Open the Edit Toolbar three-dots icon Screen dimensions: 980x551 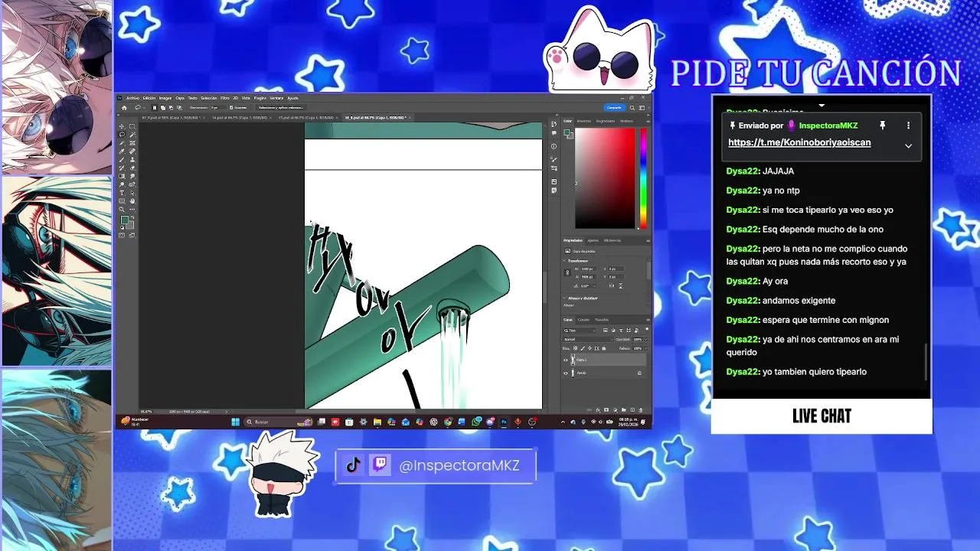(132, 210)
